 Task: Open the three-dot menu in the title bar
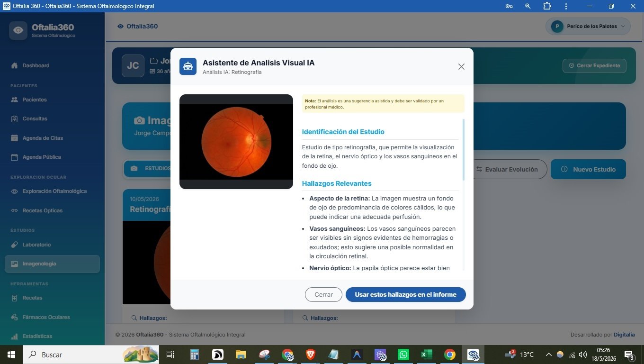[x=566, y=6]
